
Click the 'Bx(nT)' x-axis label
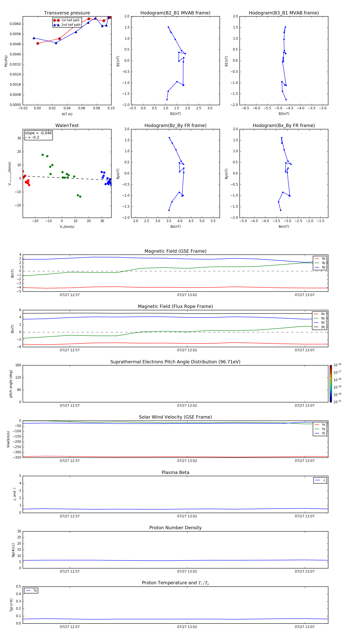click(x=284, y=227)
